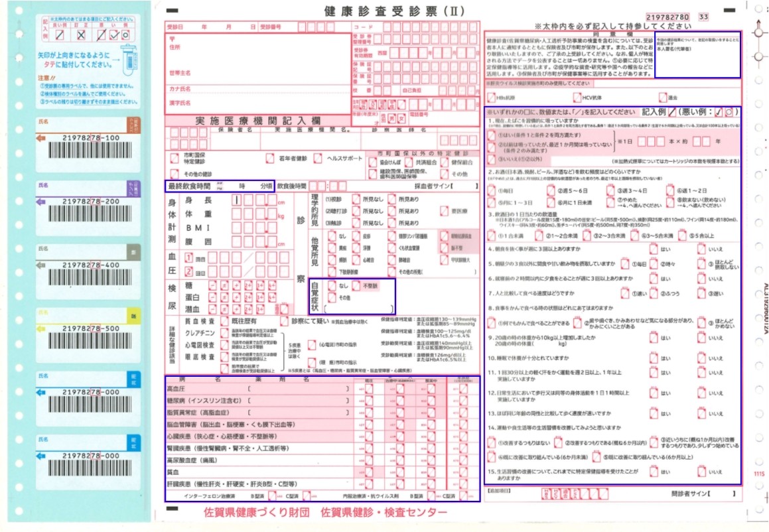Click the title 健康診査受診票(Ⅱ)
This screenshot has height=532, width=769.
(394, 11)
